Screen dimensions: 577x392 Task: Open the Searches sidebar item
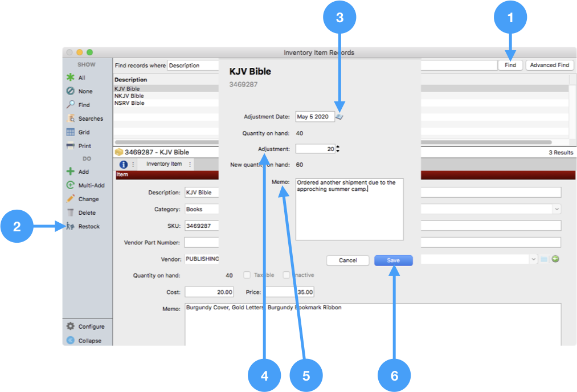click(71, 119)
